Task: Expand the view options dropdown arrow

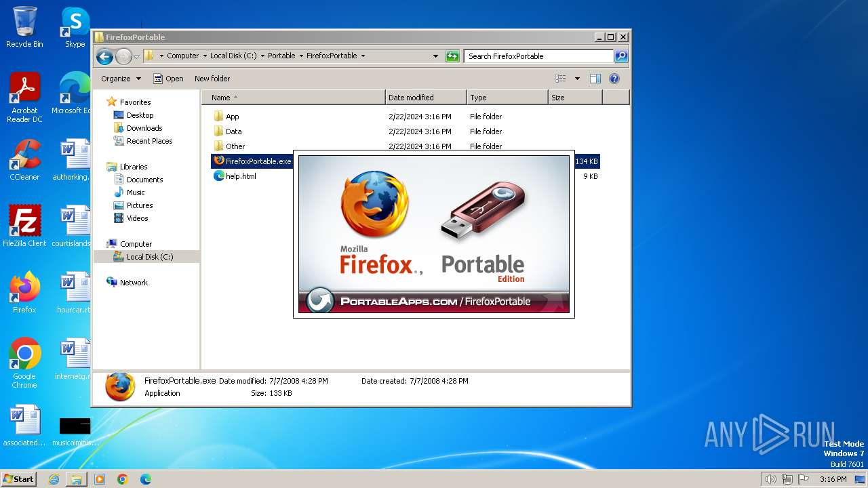Action: pos(577,79)
